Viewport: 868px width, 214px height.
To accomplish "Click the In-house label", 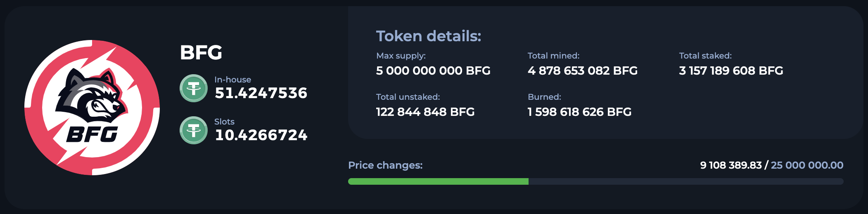I will [232, 80].
